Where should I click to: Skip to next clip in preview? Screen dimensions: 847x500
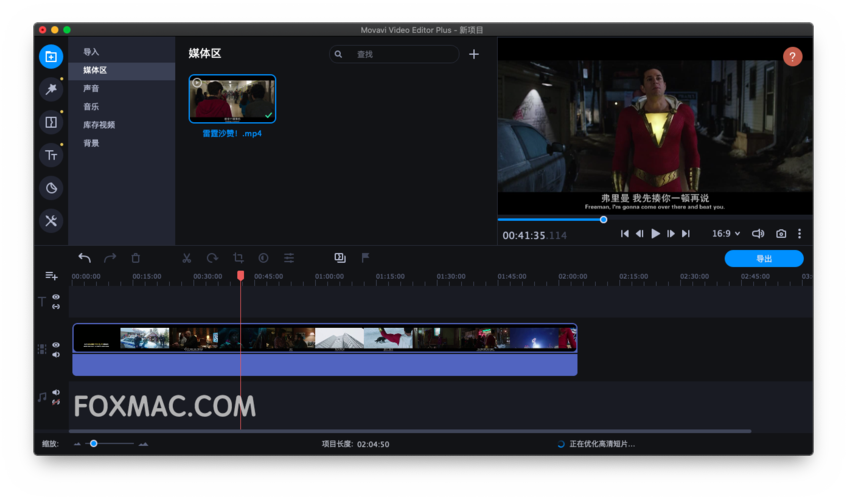[685, 234]
